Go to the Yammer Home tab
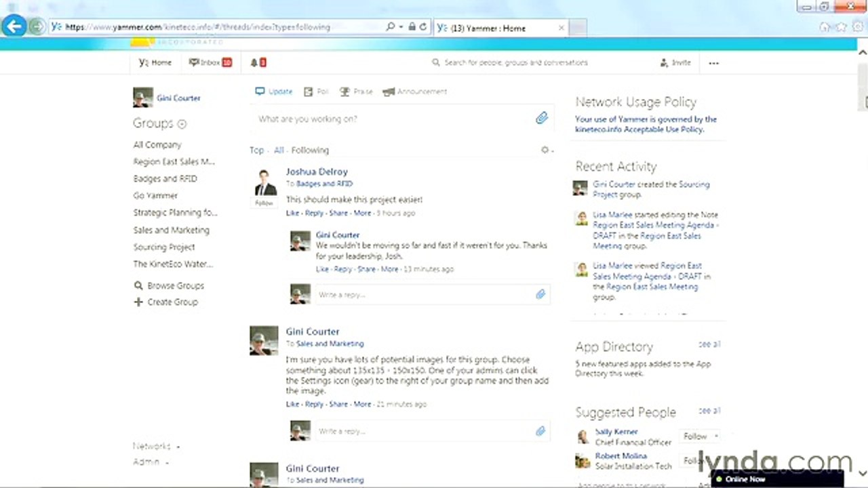The width and height of the screenshot is (868, 488). [x=155, y=62]
